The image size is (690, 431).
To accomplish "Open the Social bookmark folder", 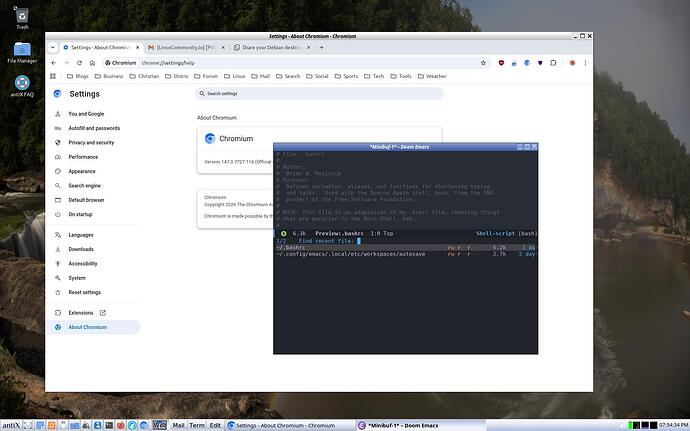I will pyautogui.click(x=317, y=76).
